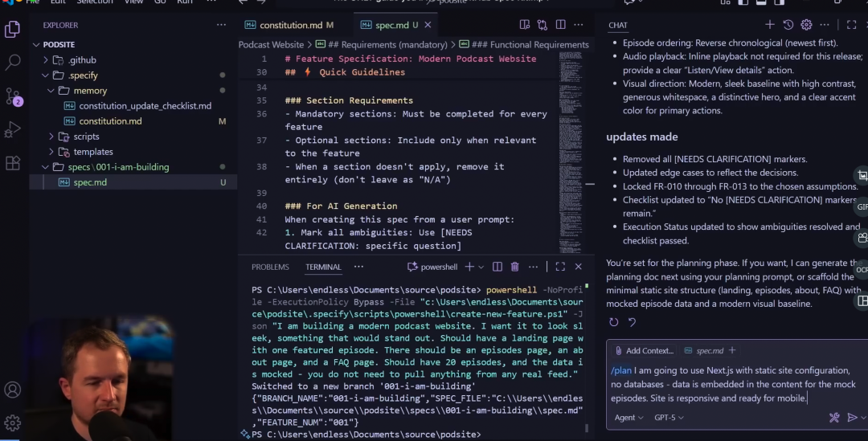Send the /plan chat message

pos(852,418)
